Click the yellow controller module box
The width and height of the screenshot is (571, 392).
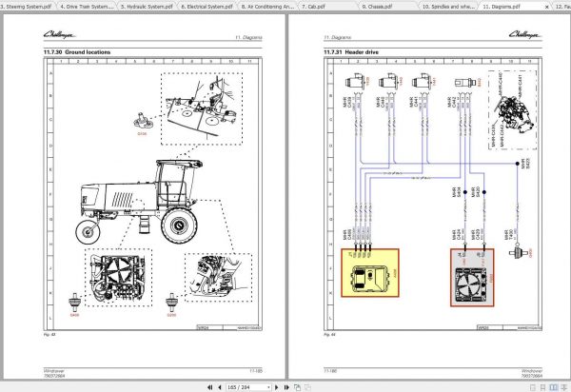tap(370, 273)
